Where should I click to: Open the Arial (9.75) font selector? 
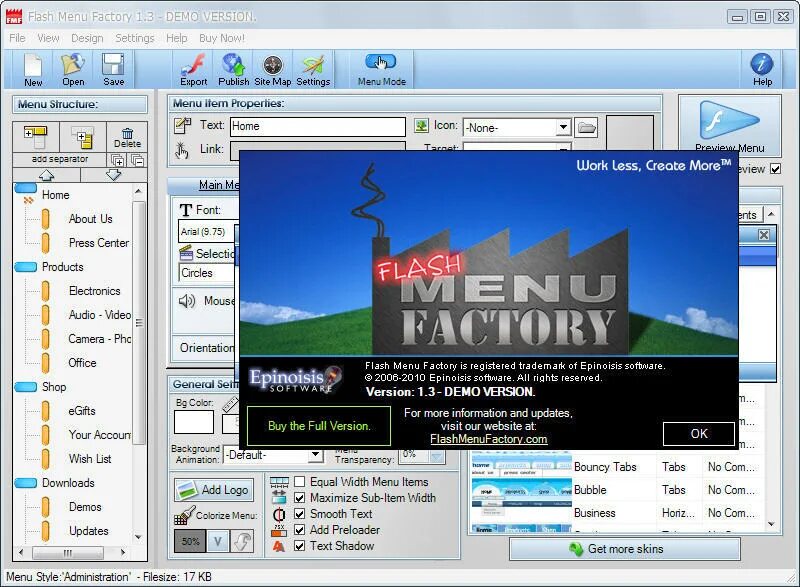207,232
